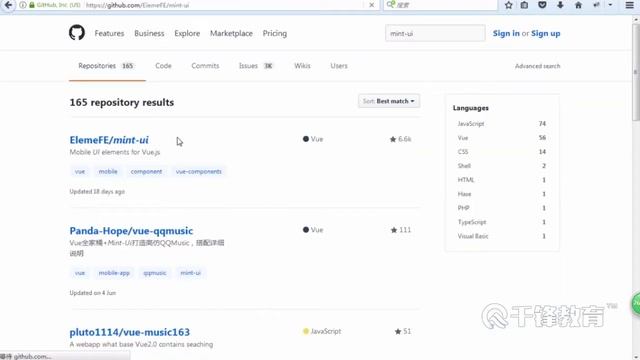Viewport: 640px width, 360px height.
Task: Click the component topic tag
Action: (x=146, y=171)
